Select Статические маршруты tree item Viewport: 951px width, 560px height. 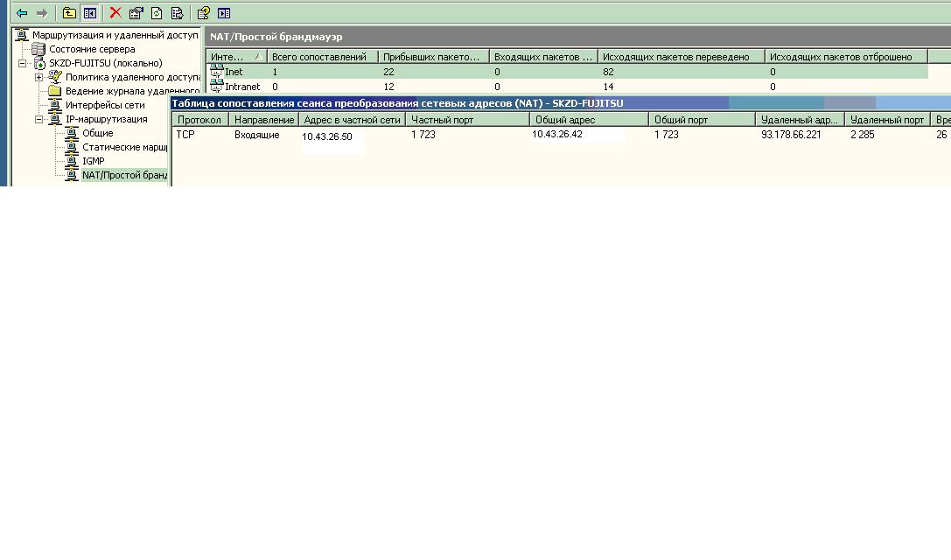tap(125, 147)
